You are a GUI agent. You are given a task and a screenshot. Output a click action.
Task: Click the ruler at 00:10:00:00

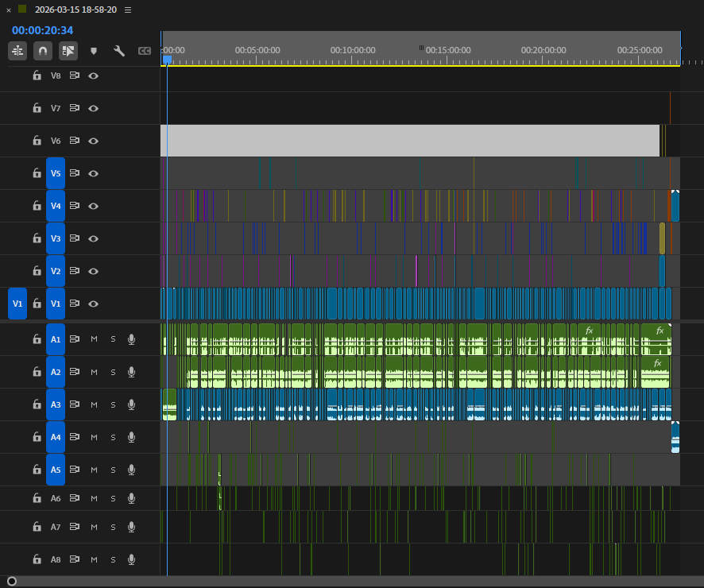(353, 50)
